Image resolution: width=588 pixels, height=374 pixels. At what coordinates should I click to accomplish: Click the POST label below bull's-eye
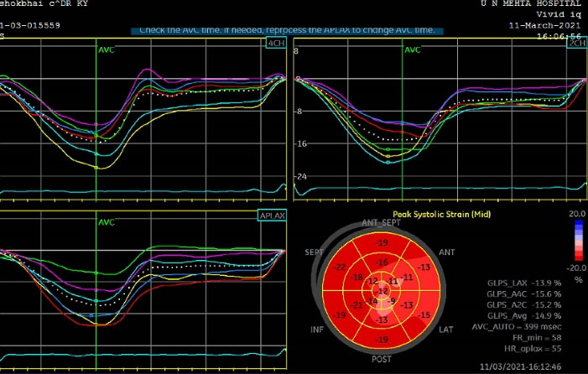pos(383,358)
